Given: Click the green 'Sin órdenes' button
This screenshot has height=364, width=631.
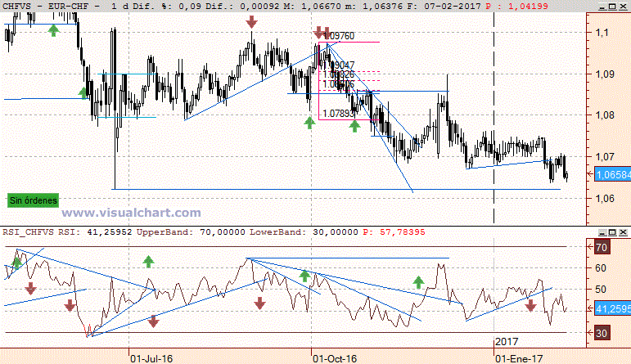Looking at the screenshot, I should point(33,200).
